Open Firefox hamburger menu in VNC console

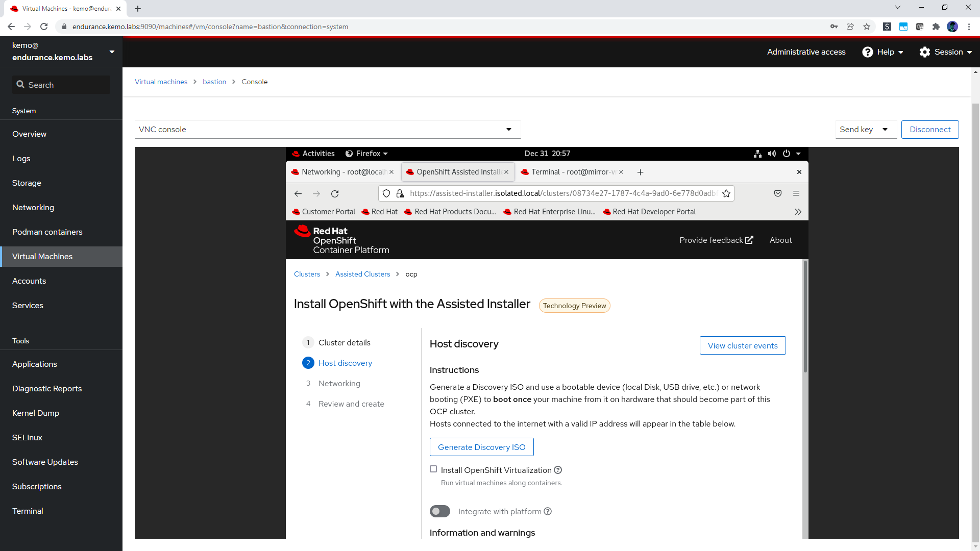coord(796,193)
